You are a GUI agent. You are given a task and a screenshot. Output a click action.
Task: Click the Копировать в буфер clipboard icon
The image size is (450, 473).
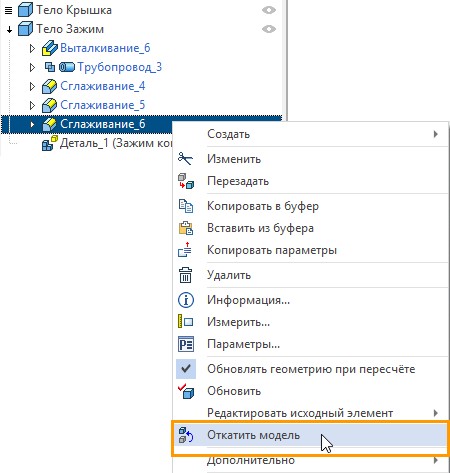point(186,206)
